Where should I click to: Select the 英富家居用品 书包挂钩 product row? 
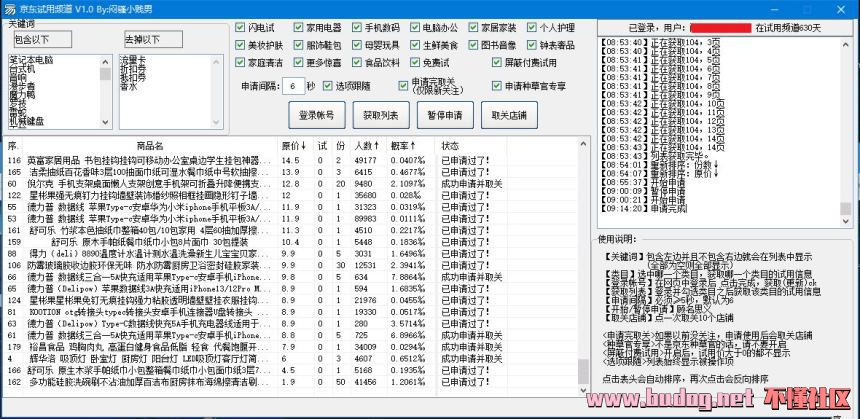pyautogui.click(x=291, y=160)
